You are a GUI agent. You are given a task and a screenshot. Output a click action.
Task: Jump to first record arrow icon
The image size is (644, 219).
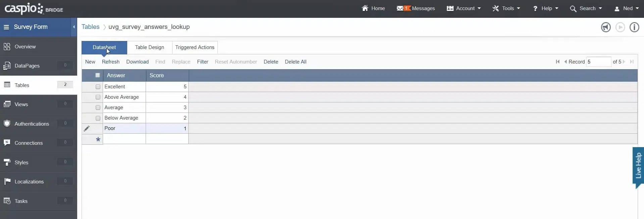557,62
